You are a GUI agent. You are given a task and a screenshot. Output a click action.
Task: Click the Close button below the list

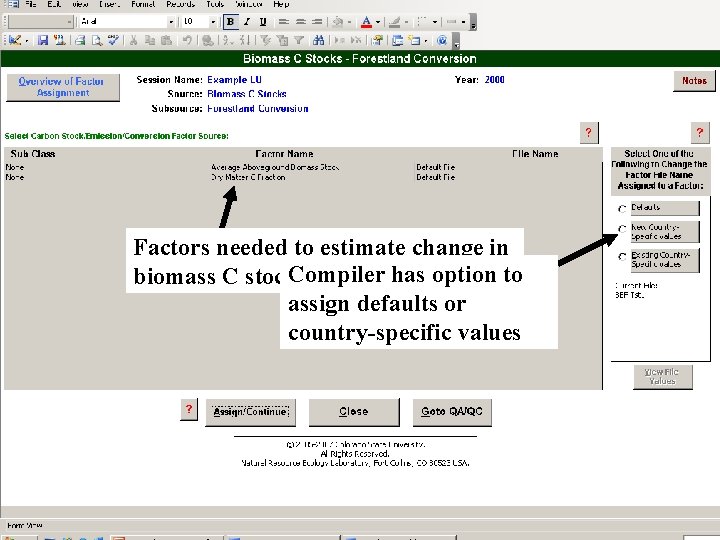[x=354, y=412]
